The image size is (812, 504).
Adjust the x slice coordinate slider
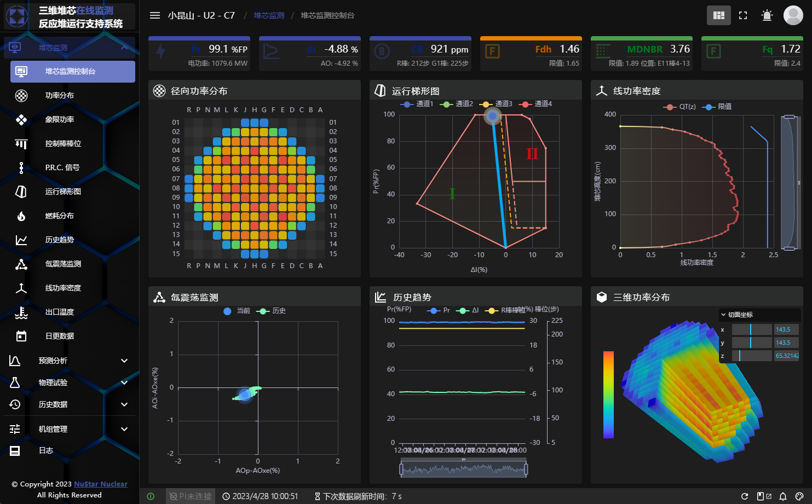tap(752, 329)
